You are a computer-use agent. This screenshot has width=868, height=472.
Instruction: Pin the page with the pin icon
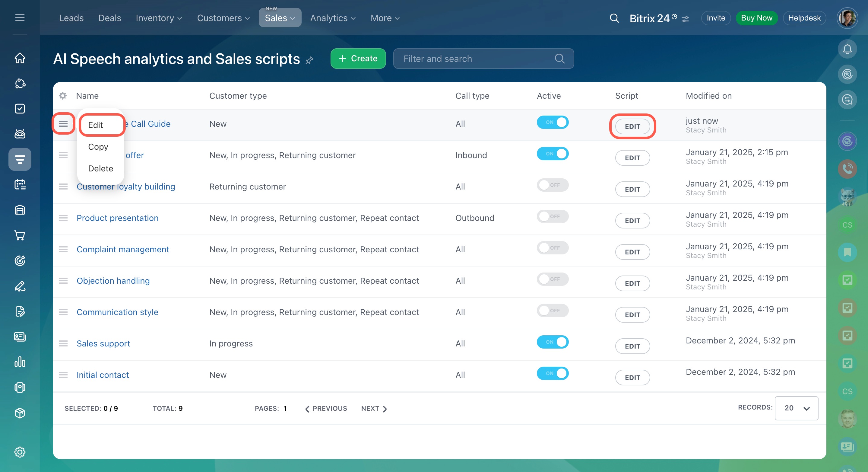[x=309, y=60]
